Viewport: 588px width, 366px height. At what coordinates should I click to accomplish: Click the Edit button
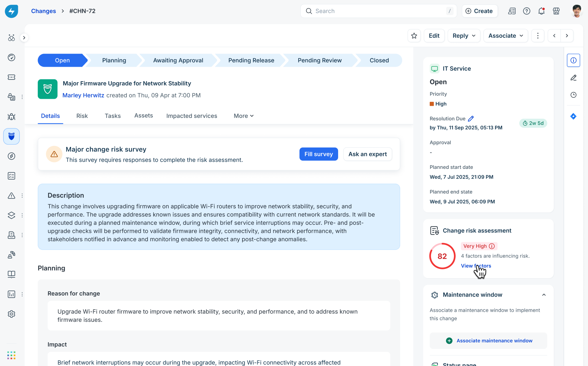[x=434, y=36]
